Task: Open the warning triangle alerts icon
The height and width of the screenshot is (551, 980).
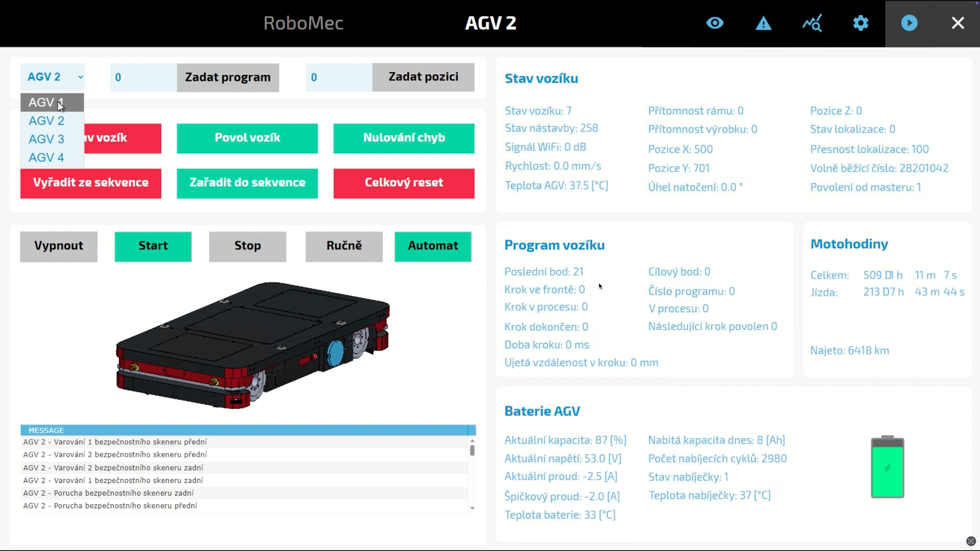Action: click(x=763, y=23)
